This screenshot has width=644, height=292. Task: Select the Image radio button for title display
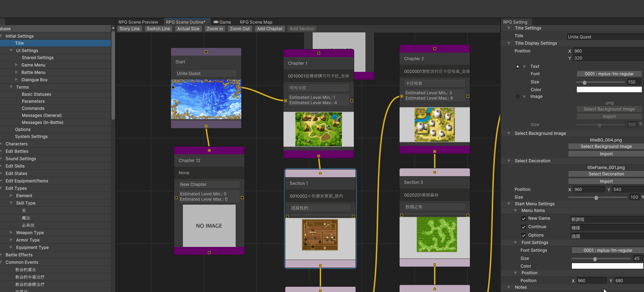pos(517,97)
